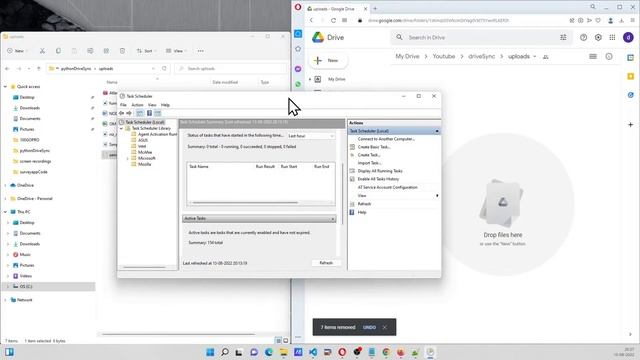Refresh the File Explorer address bar
The width and height of the screenshot is (640, 360).
(x=164, y=69)
